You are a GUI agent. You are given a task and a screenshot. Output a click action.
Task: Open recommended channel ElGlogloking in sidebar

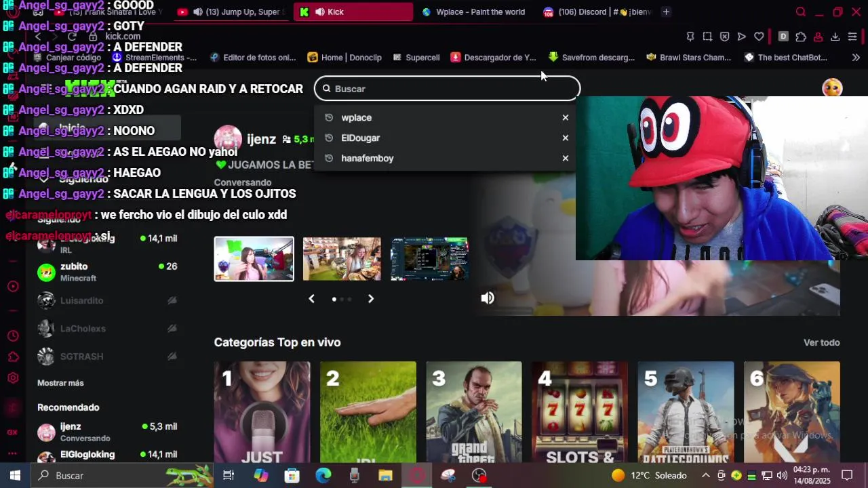(107, 455)
